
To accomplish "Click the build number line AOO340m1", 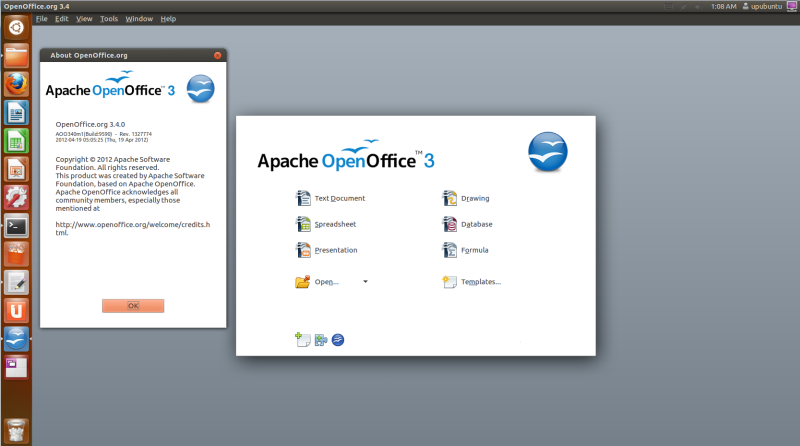I will (x=104, y=134).
